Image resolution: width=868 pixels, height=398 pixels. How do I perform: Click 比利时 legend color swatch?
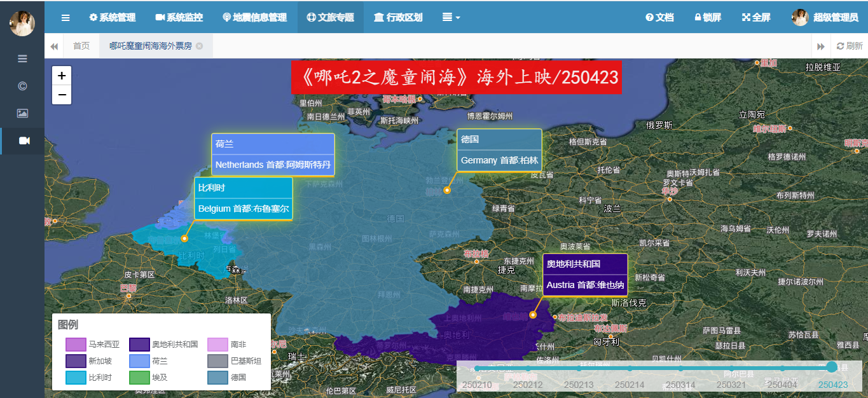pos(75,378)
